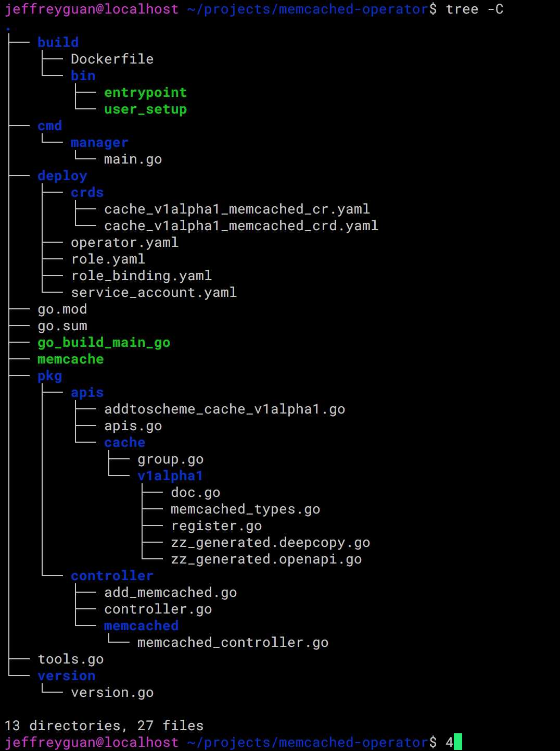Screen dimensions: 560x751
Task: Click zz_generated.deepcopy.go entry
Action: point(270,542)
